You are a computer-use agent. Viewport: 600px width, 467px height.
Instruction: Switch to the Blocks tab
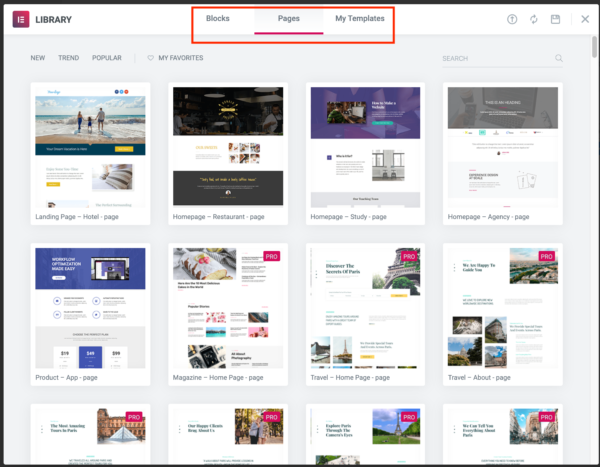coord(218,18)
